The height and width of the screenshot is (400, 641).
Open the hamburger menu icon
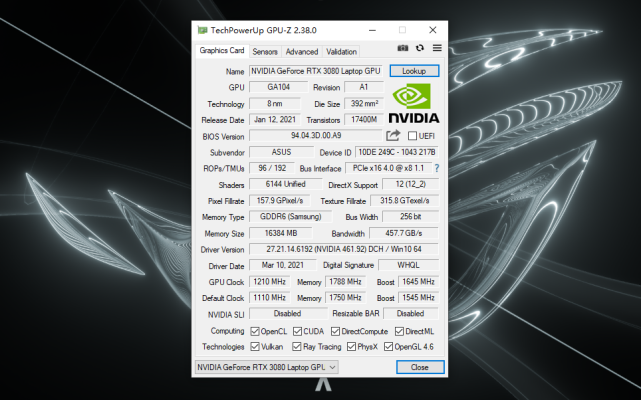coord(437,48)
